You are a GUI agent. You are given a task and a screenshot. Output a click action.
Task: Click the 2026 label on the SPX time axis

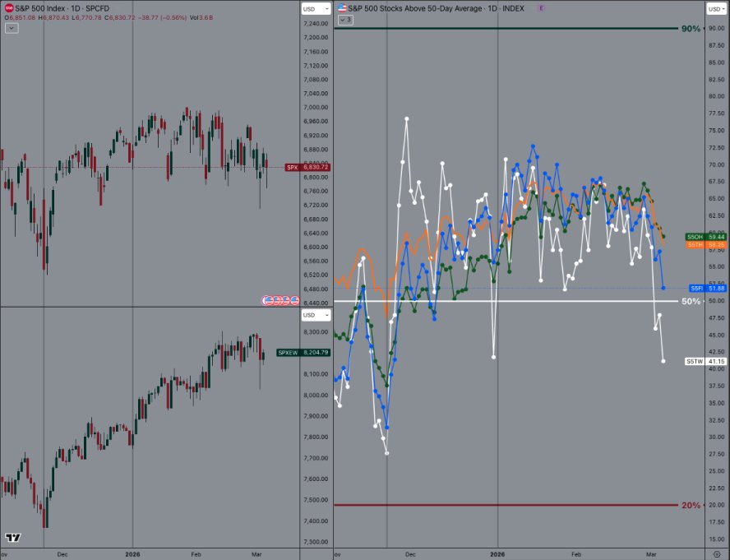click(132, 554)
